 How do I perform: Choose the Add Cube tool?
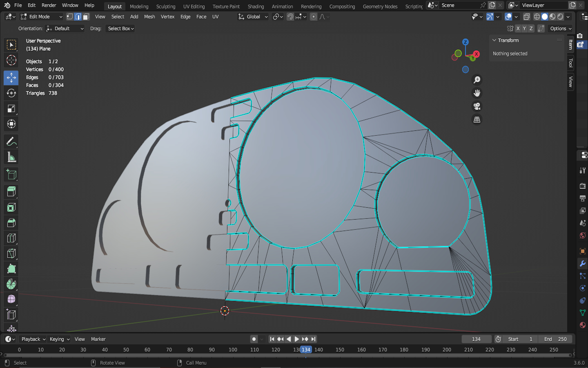[x=11, y=175]
